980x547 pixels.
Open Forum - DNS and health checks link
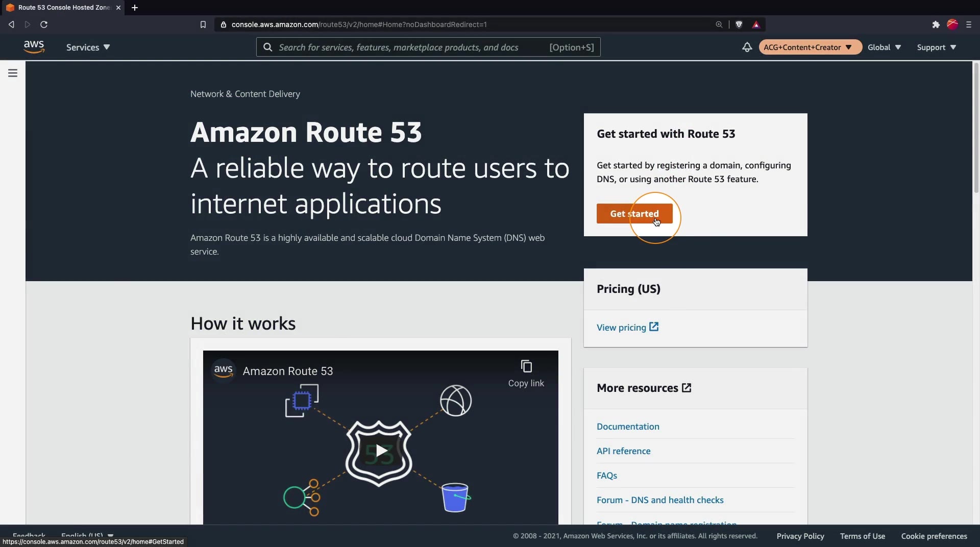[x=660, y=500]
